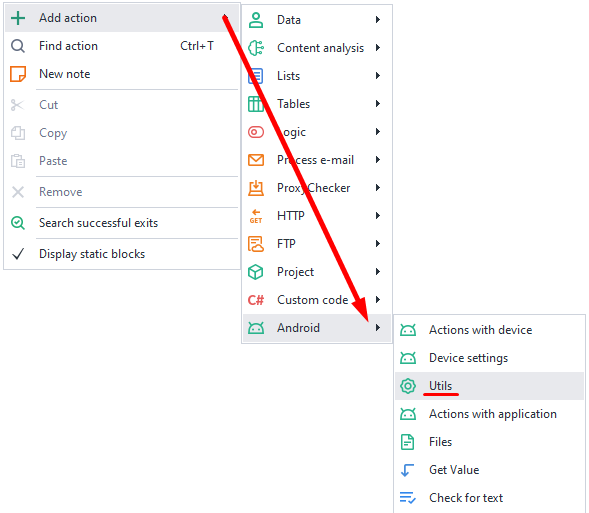Click the magnifier Find action icon
This screenshot has height=513, width=589.
pyautogui.click(x=18, y=46)
